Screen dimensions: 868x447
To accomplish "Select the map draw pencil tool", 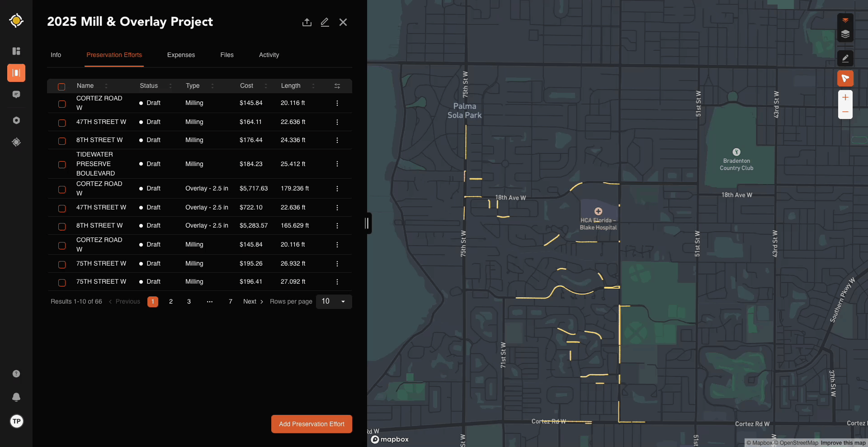I will [845, 58].
